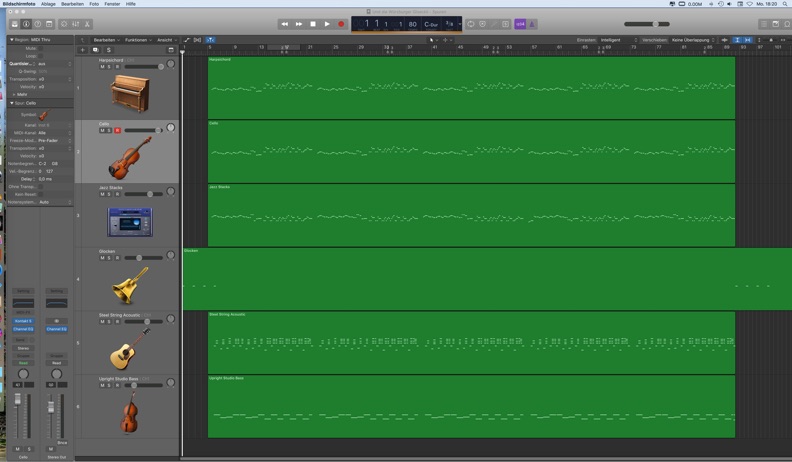The image size is (792, 462).
Task: Open the Funktionen menu in Tracks area
Action: coord(138,40)
